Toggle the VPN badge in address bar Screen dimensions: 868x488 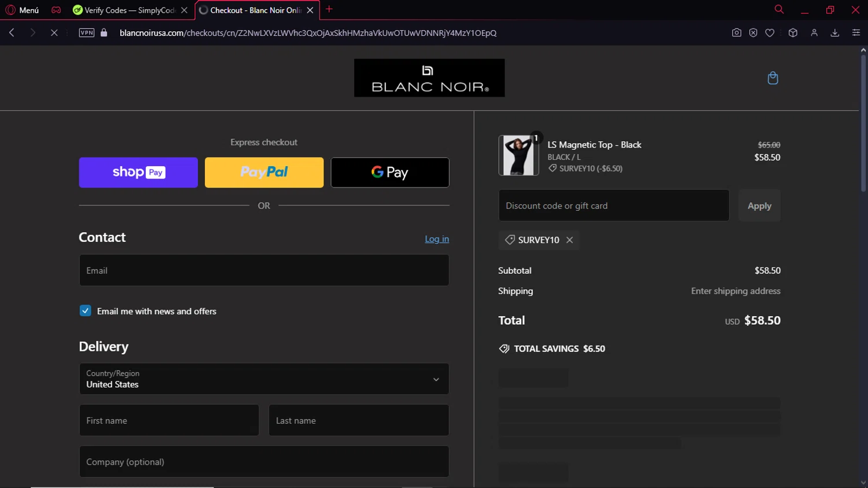coord(87,33)
